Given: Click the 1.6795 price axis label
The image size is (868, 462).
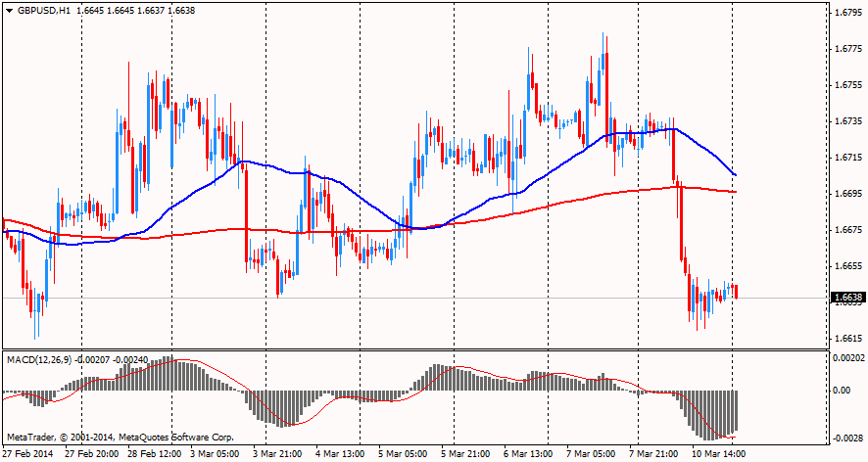Looking at the screenshot, I should point(847,13).
